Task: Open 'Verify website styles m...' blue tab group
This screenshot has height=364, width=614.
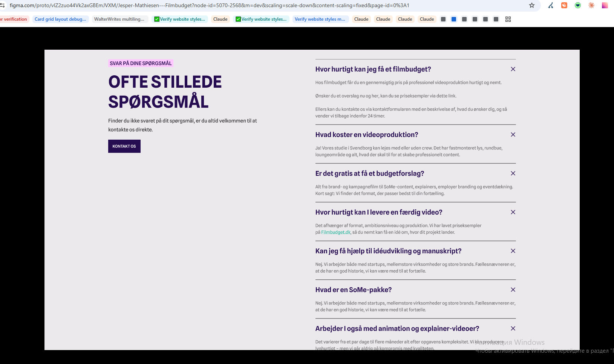Action: click(x=320, y=19)
